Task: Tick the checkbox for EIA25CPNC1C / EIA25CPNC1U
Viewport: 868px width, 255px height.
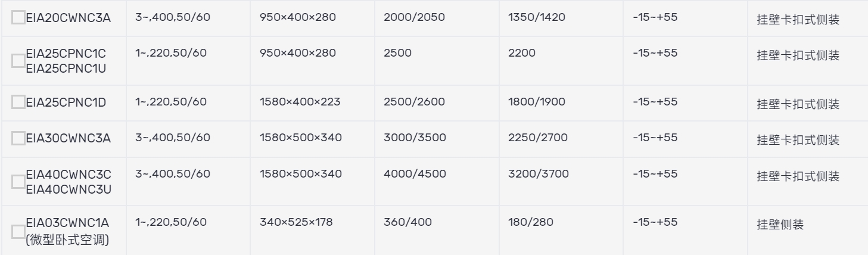Action: pyautogui.click(x=19, y=60)
